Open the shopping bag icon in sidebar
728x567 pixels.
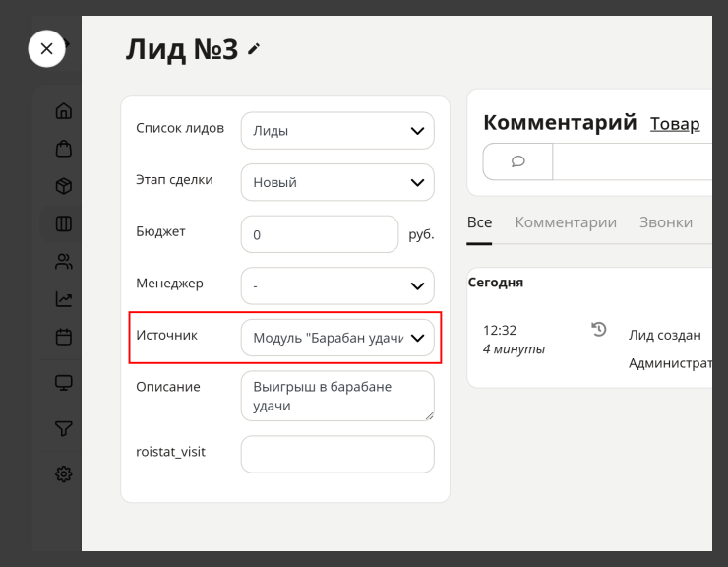coord(64,149)
